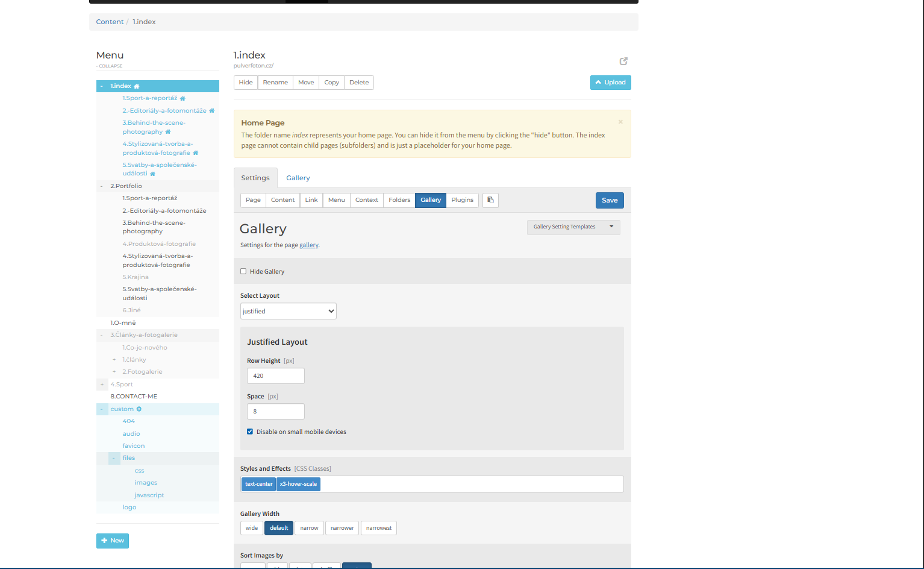Collapse the 2.Portfolio tree folder
Viewport: 924px width, 569px height.
[x=102, y=186]
